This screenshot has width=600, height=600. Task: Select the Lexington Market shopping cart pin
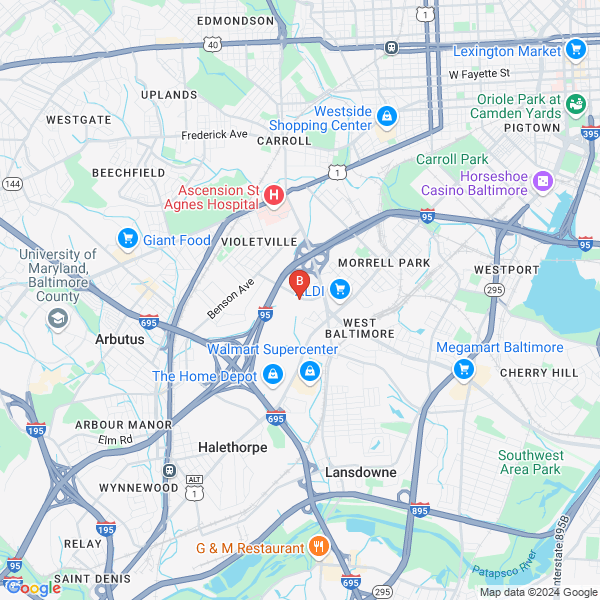pyautogui.click(x=576, y=50)
